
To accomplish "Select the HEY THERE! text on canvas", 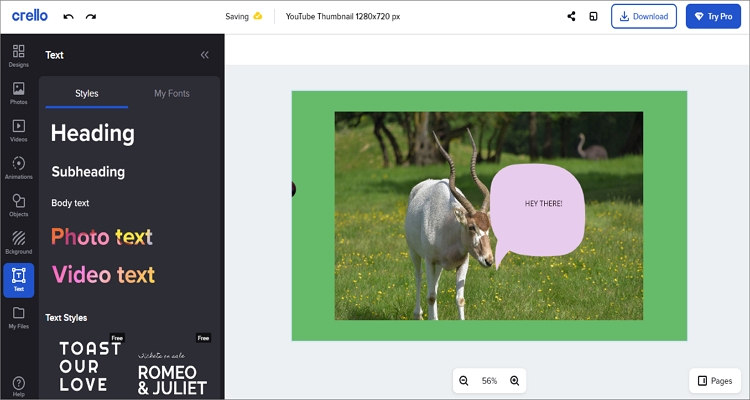I will pos(543,203).
